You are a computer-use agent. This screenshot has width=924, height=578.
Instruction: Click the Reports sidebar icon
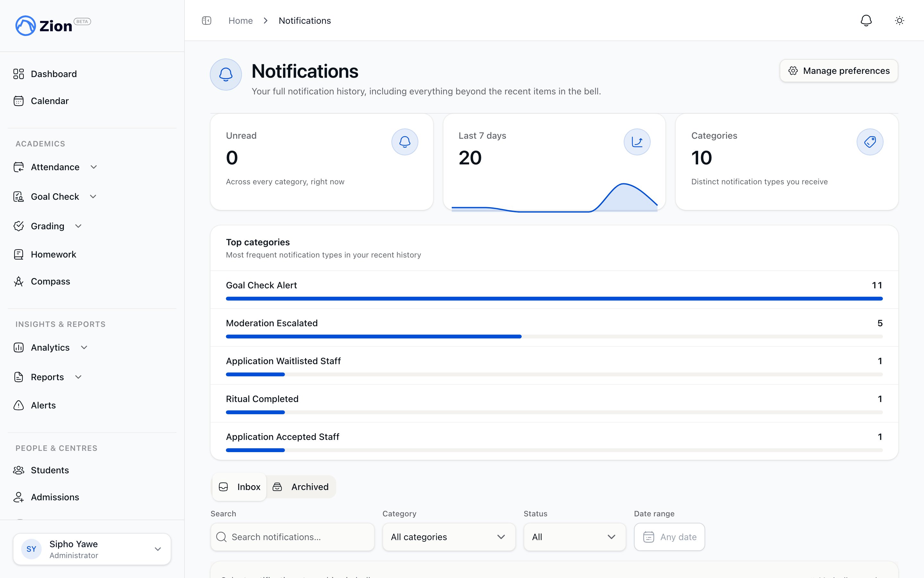pyautogui.click(x=19, y=377)
